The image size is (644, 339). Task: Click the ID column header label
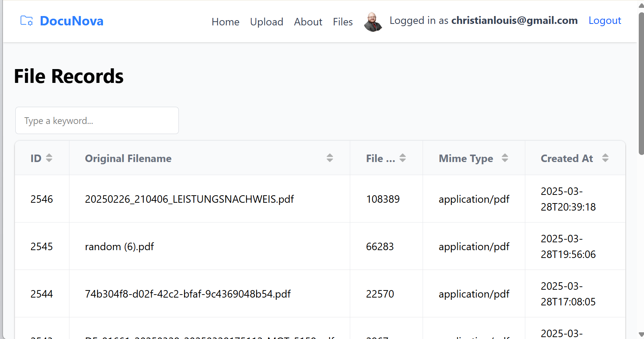(x=36, y=158)
